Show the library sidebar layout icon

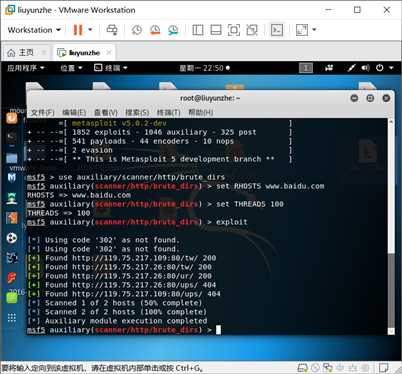(x=198, y=30)
